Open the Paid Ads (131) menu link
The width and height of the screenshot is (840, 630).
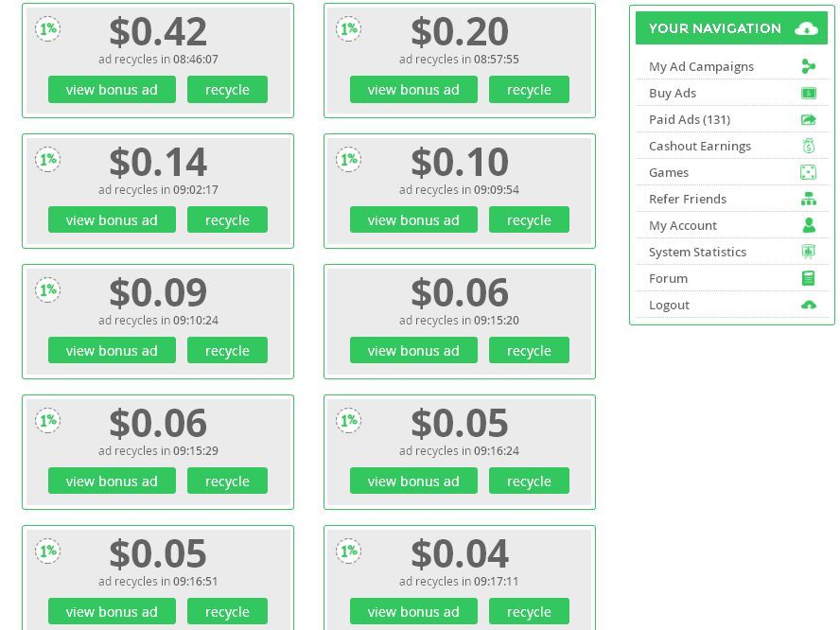pos(690,119)
